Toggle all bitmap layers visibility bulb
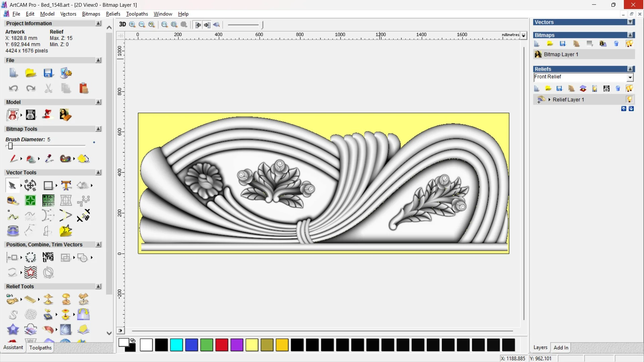This screenshot has height=362, width=644. click(629, 44)
